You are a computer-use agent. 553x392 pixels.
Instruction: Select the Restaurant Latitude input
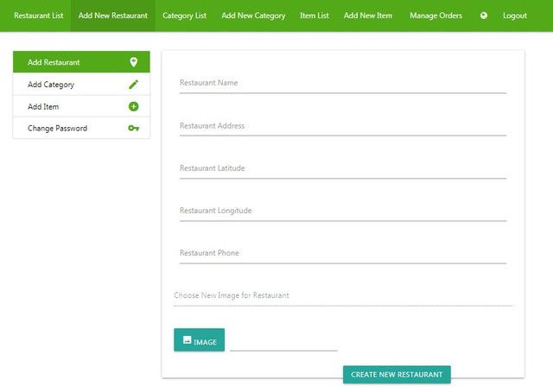point(342,168)
